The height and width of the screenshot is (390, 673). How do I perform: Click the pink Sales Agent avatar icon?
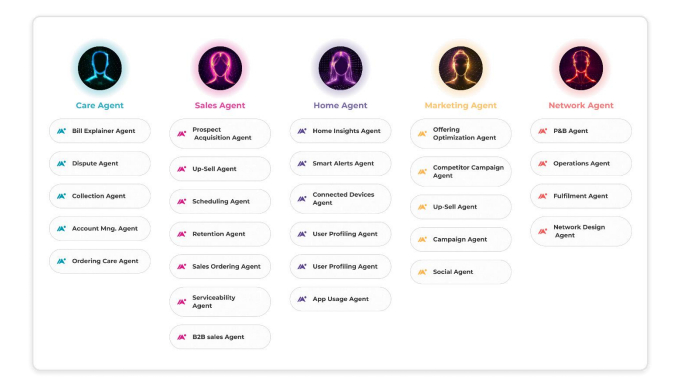pos(220,68)
